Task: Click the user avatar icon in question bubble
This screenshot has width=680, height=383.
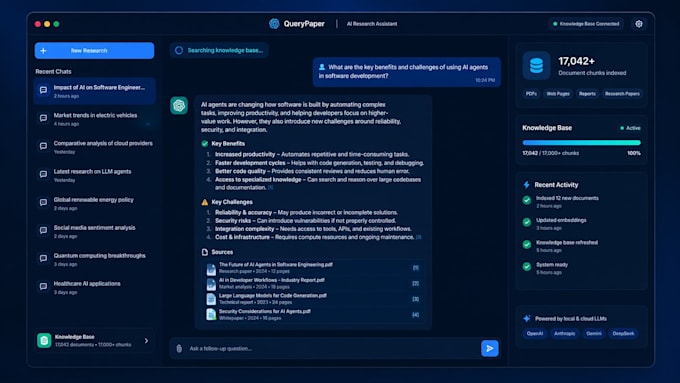Action: coord(322,67)
